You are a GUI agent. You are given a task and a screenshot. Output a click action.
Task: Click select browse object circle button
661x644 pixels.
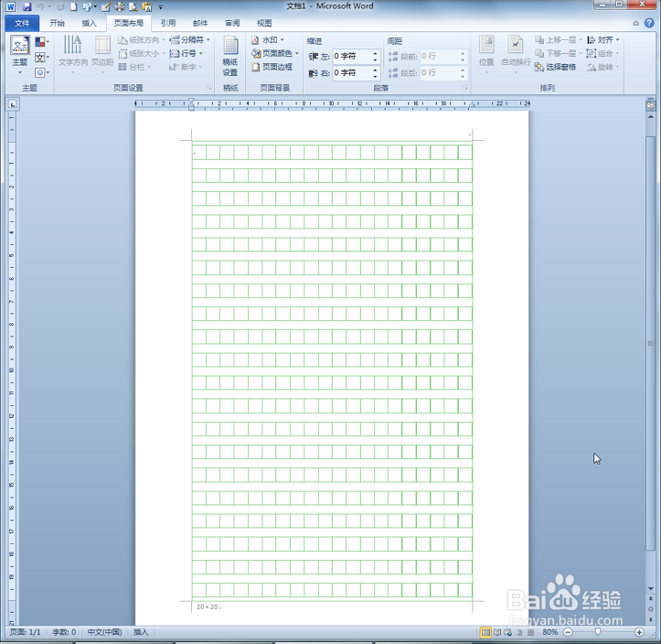(x=650, y=609)
